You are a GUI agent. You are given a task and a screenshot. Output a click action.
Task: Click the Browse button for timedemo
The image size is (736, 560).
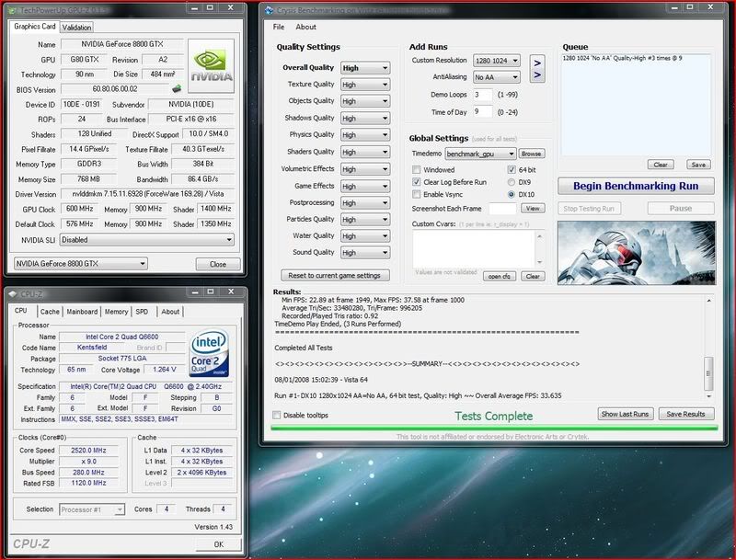532,154
